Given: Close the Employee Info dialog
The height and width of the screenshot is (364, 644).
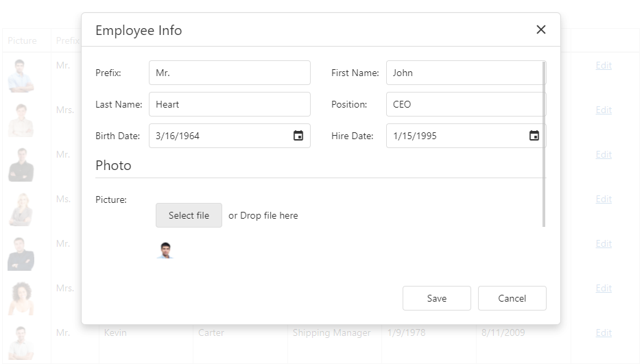Looking at the screenshot, I should pyautogui.click(x=541, y=29).
